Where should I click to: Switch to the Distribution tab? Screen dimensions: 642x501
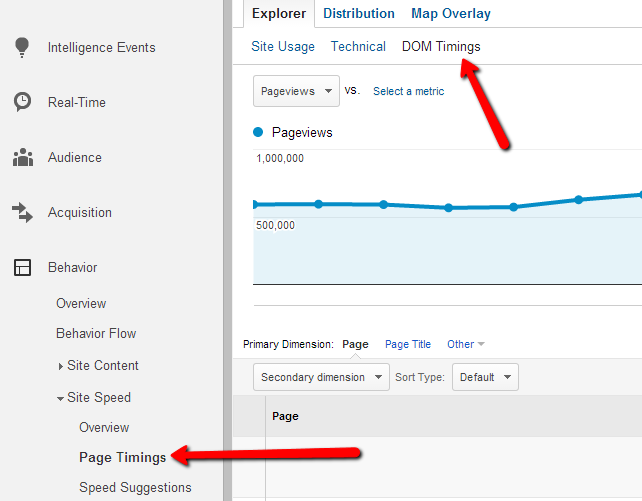359,14
